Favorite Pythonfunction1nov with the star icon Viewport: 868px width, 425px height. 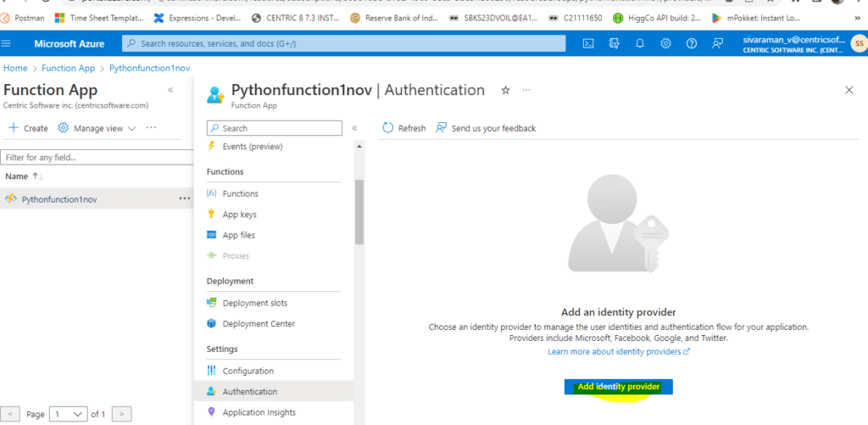tap(505, 90)
